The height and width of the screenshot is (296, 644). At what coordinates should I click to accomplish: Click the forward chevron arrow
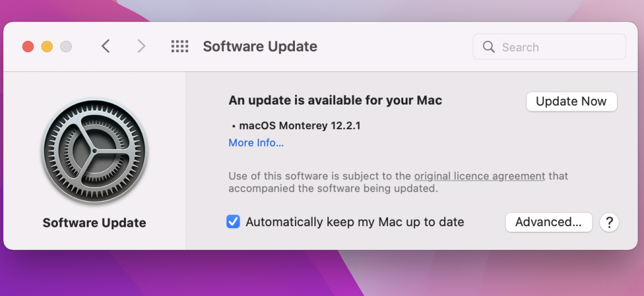coord(142,47)
